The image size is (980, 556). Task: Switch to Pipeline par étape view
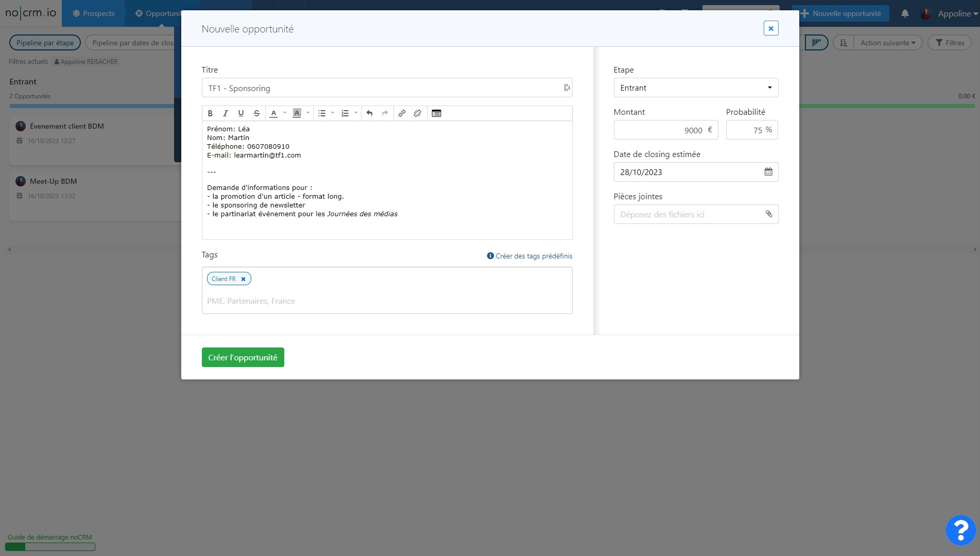[x=45, y=43]
